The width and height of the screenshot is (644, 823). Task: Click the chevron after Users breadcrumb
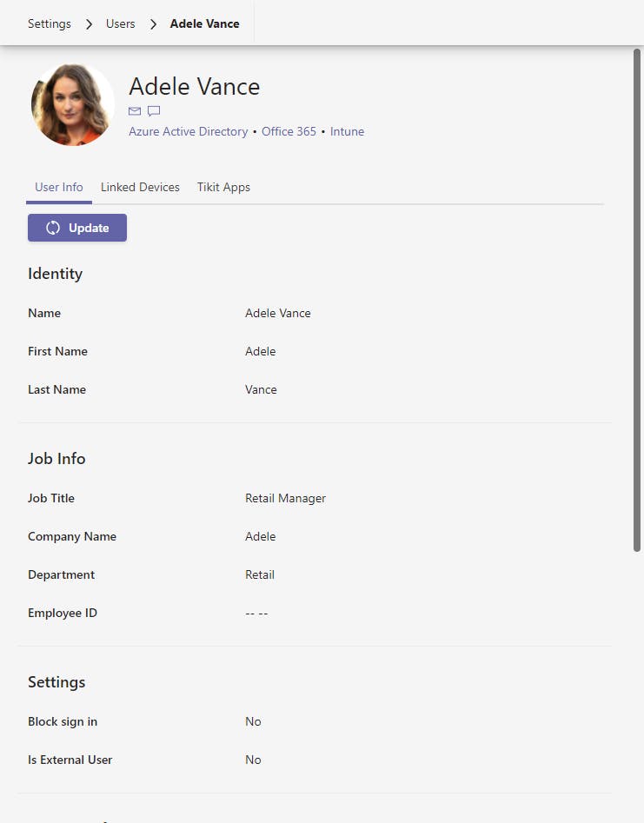[x=153, y=24]
